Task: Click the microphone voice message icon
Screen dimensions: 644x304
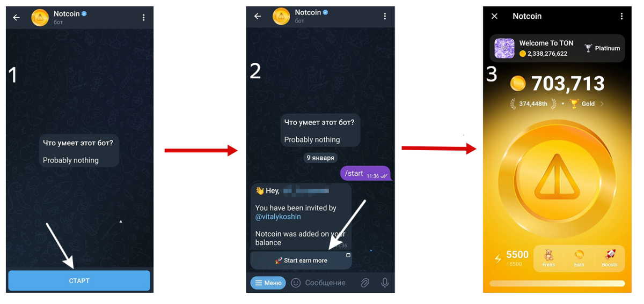Action: [385, 283]
